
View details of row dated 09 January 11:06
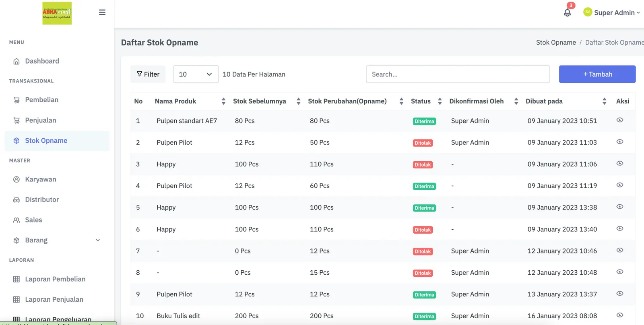click(x=620, y=164)
